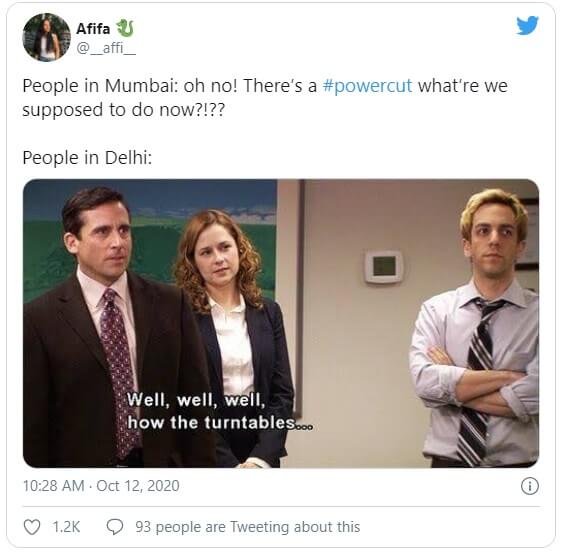Click the wall thermostat in the image
The width and height of the screenshot is (561, 553).
pyautogui.click(x=384, y=266)
